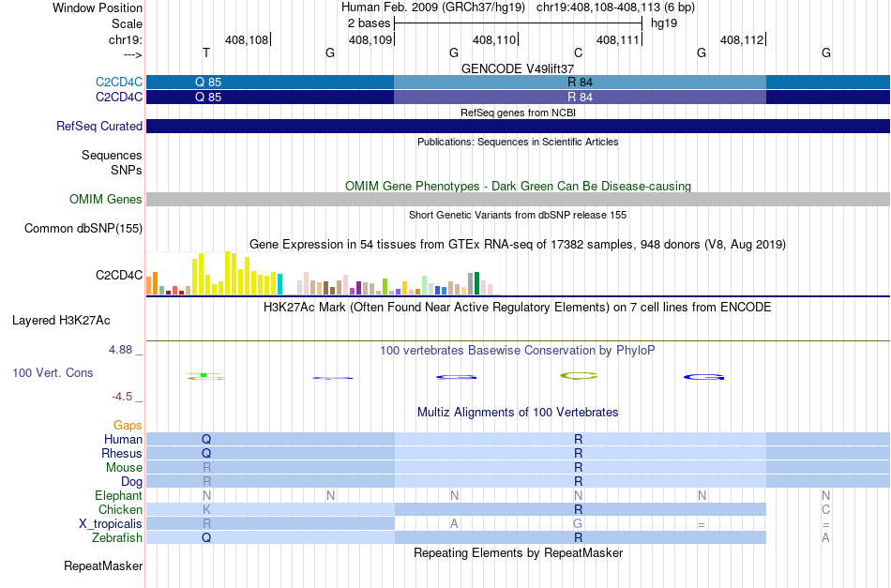The width and height of the screenshot is (891, 588).
Task: Click the dark-blue C2CD4C GENCODE label
Action: click(119, 98)
